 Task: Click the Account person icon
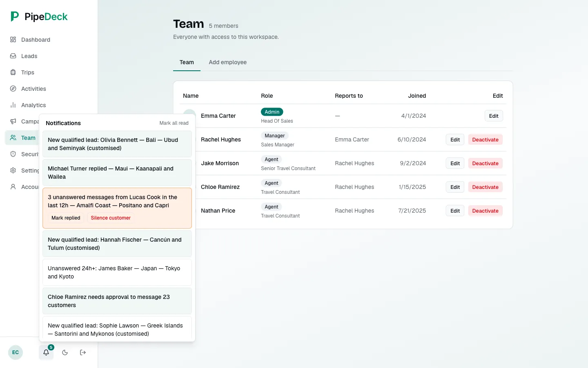coord(13,187)
